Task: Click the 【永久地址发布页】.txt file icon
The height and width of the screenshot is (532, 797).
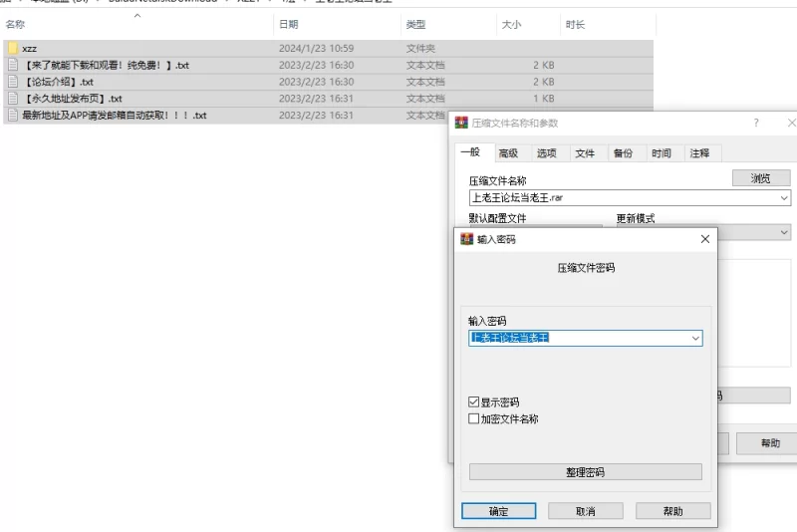Action: (x=13, y=99)
